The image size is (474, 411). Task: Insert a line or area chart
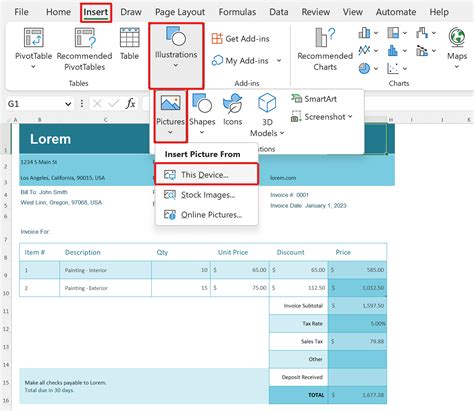click(364, 51)
